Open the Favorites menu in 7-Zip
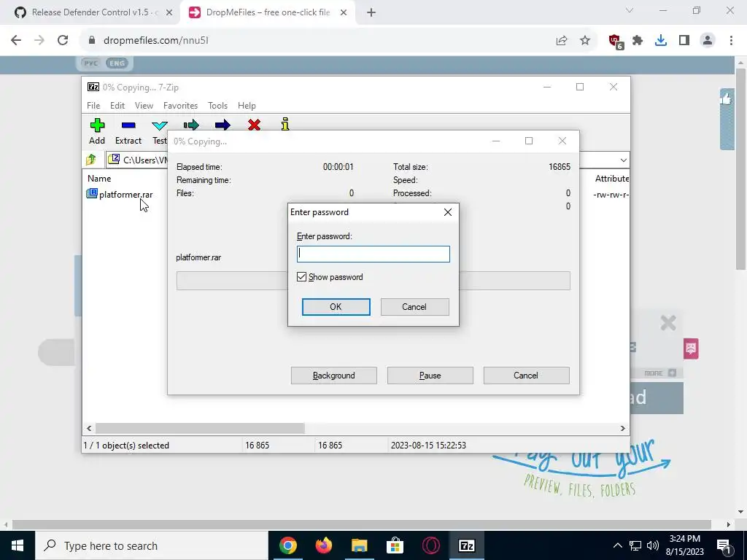Image resolution: width=747 pixels, height=560 pixels. (x=180, y=105)
